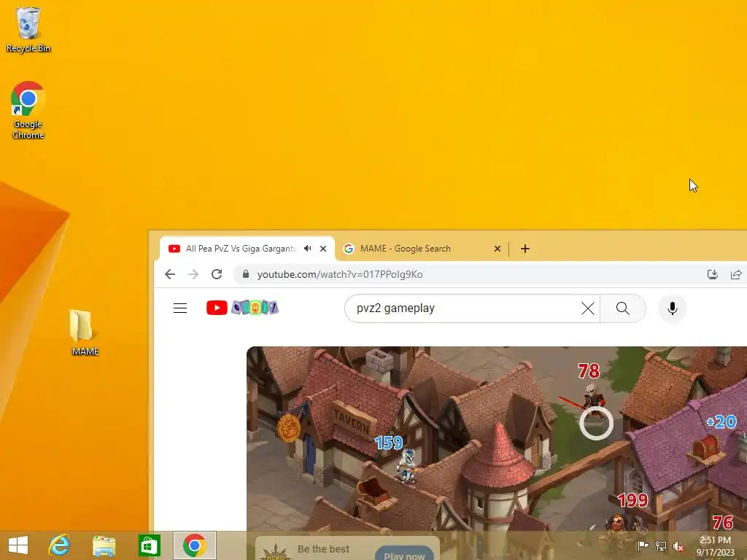Close the MAME Google Search tab
The image size is (747, 560).
pyautogui.click(x=498, y=249)
